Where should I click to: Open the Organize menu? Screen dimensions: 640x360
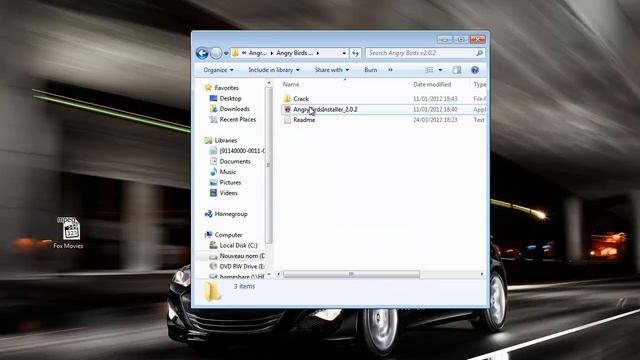(218, 70)
